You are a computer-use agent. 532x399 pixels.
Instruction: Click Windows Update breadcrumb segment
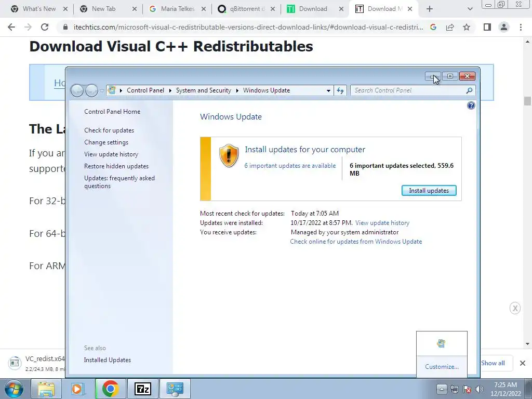click(x=267, y=90)
